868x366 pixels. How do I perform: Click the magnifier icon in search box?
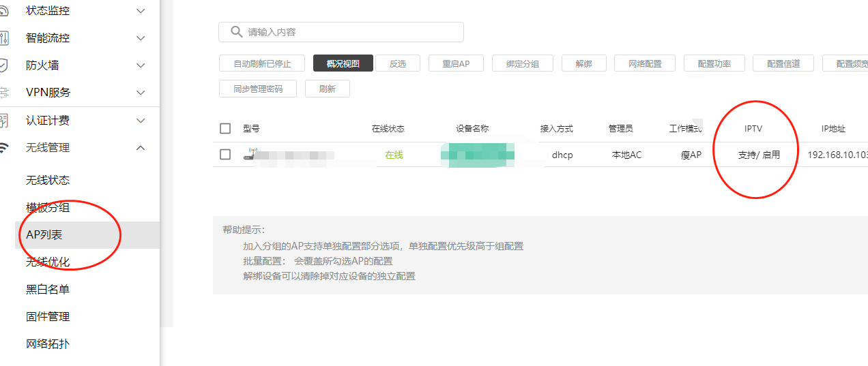(237, 32)
